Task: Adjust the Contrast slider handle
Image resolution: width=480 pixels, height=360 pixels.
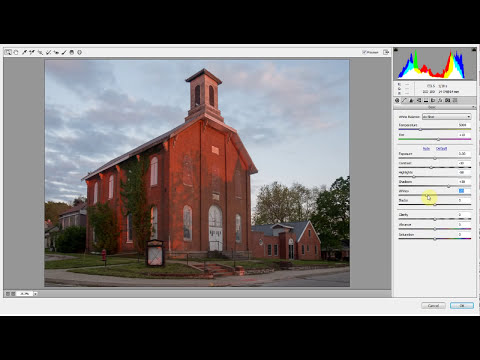Action: click(x=431, y=167)
